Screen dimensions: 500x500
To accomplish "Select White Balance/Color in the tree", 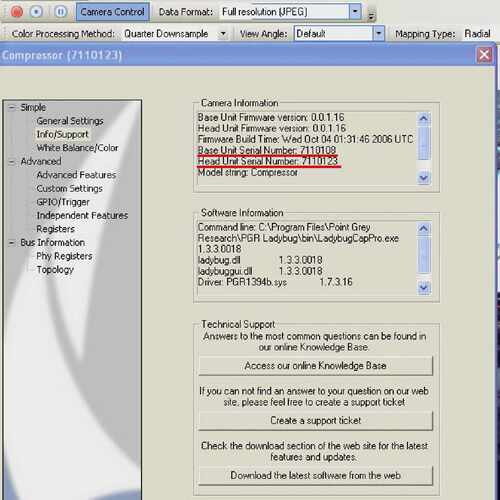I will coord(77,148).
